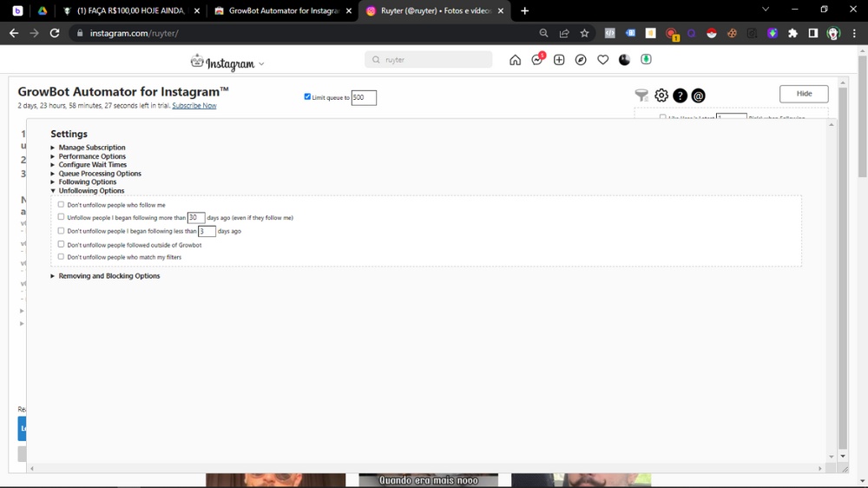Image resolution: width=868 pixels, height=488 pixels.
Task: Go back in browser history
Action: pyautogui.click(x=14, y=33)
